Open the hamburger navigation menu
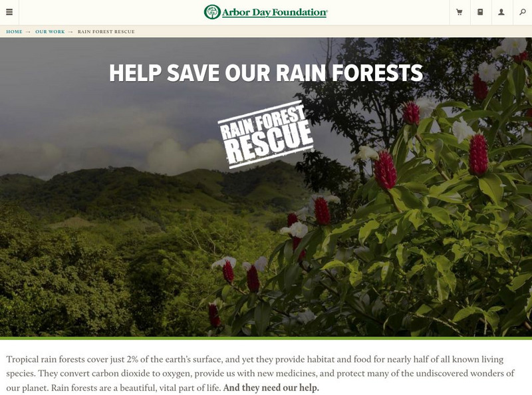Screen dimensions: 532x395 (9, 12)
